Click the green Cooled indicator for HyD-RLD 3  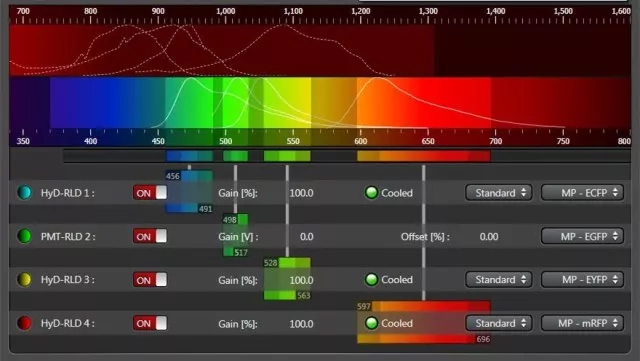tap(371, 280)
